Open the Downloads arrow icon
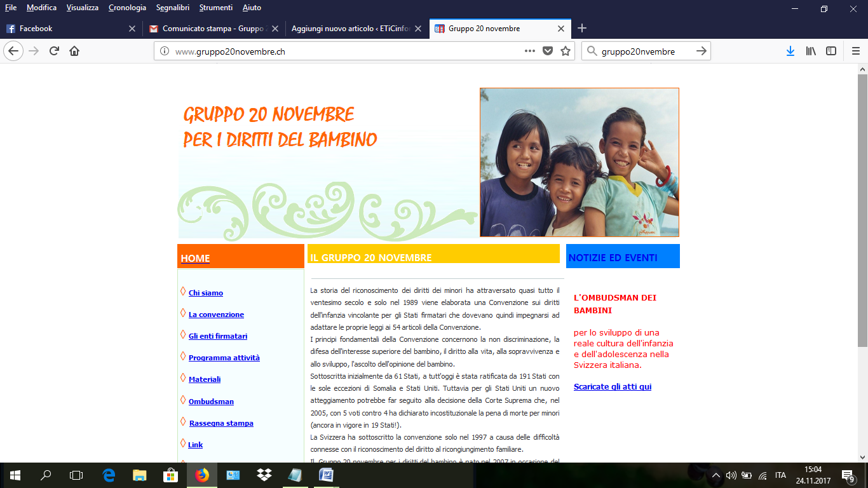The width and height of the screenshot is (868, 488). (790, 51)
